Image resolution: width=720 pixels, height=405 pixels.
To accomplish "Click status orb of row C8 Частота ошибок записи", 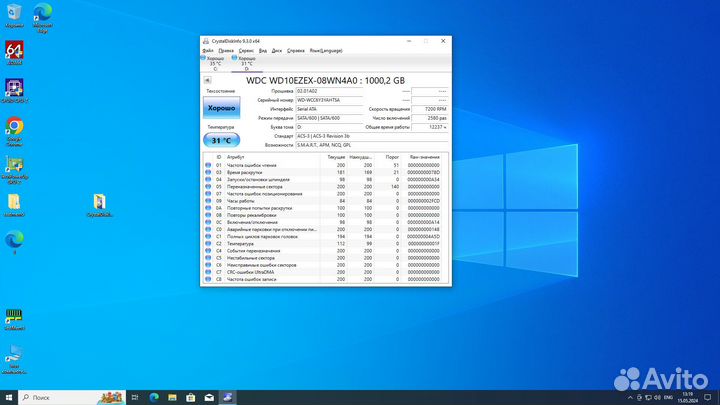I will (208, 279).
